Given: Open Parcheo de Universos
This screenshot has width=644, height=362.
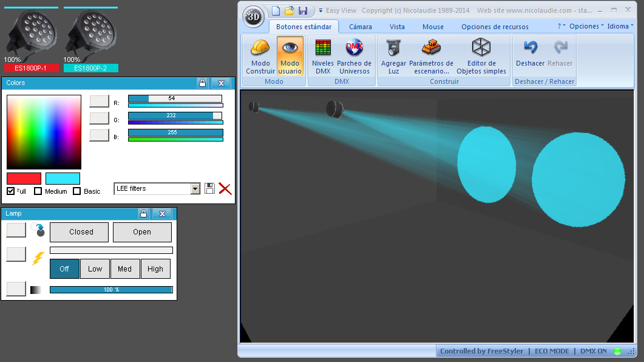Looking at the screenshot, I should (354, 56).
